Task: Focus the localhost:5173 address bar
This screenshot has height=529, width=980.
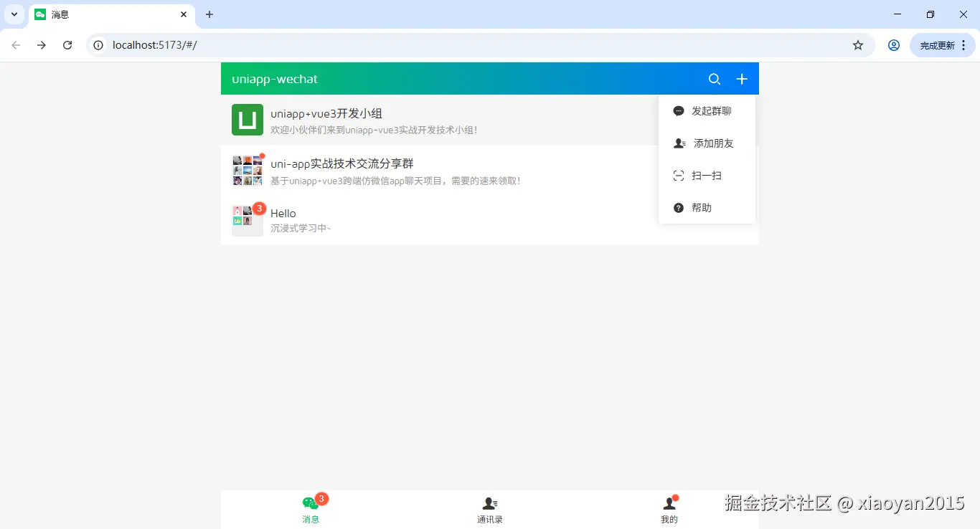Action: pyautogui.click(x=481, y=45)
